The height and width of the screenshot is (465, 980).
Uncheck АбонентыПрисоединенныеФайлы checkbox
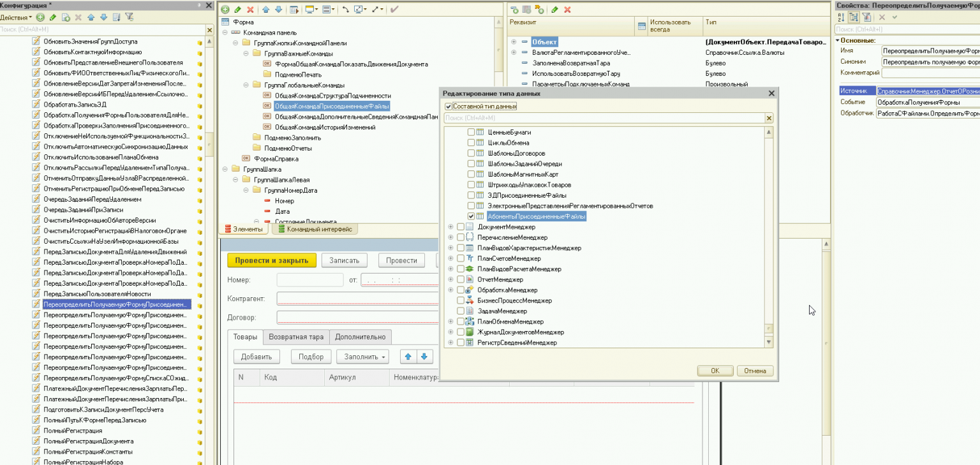point(471,217)
